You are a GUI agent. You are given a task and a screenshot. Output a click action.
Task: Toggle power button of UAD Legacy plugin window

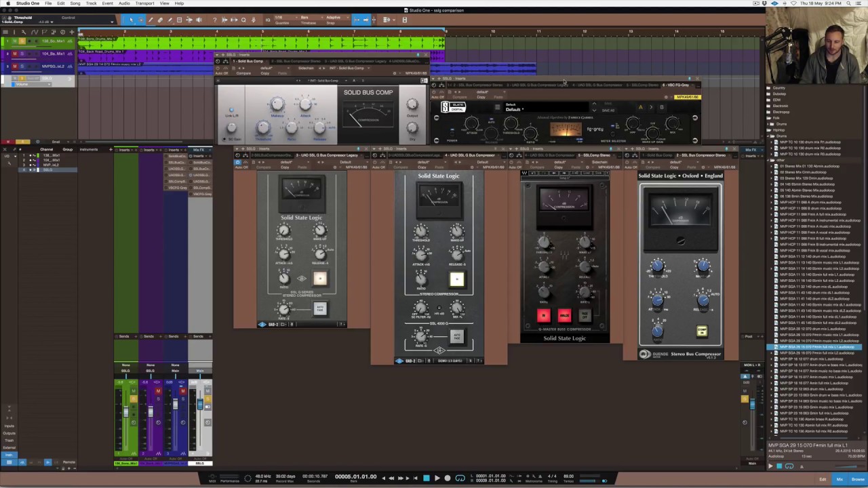point(238,162)
